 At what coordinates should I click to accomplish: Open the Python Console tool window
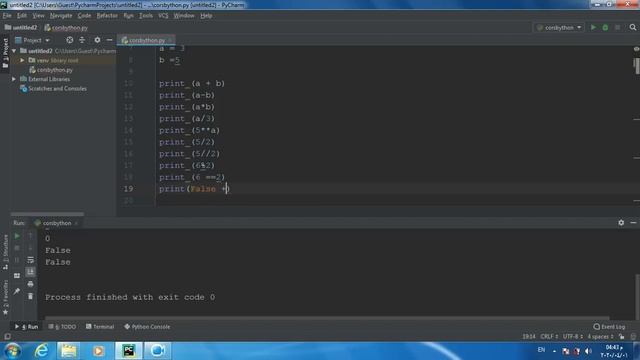click(x=147, y=327)
